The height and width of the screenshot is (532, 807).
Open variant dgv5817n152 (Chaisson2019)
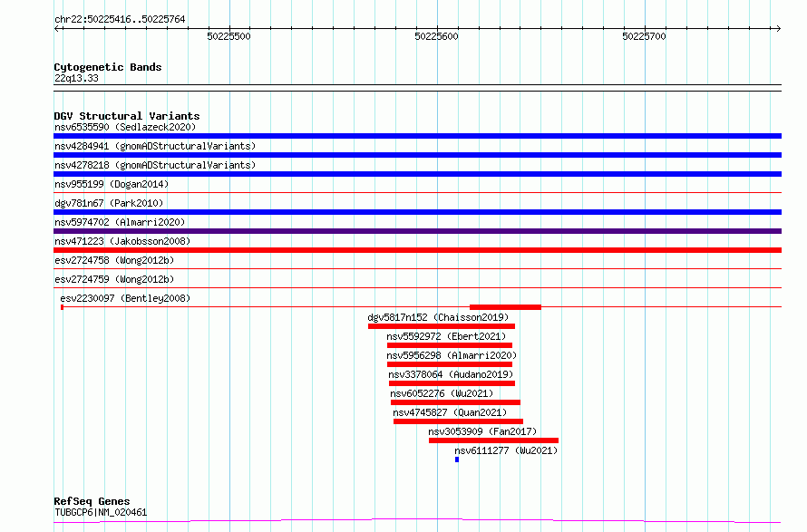tap(438, 318)
